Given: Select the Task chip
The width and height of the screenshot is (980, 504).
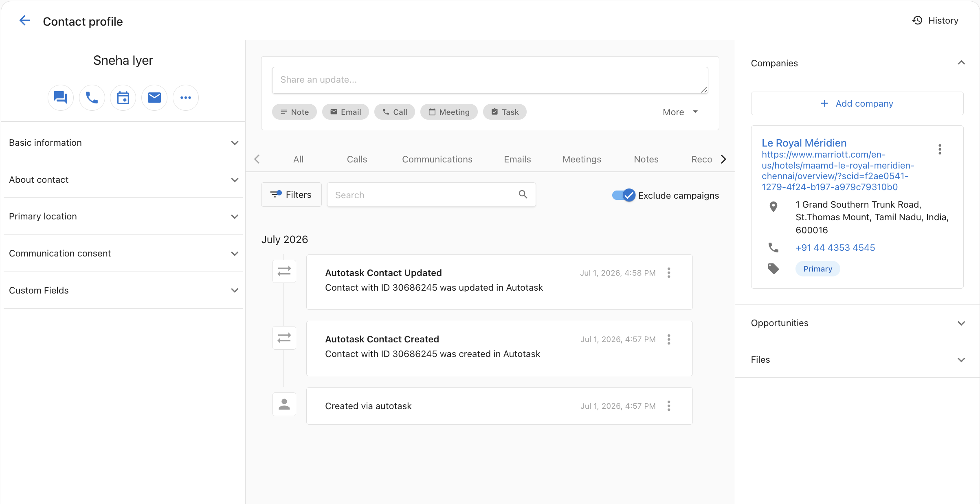Looking at the screenshot, I should coord(505,112).
